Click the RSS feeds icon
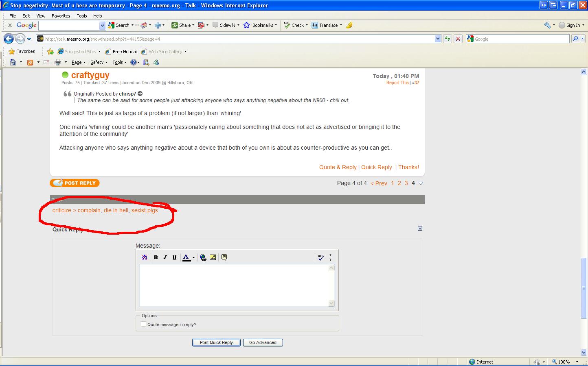This screenshot has height=366, width=588. 30,62
